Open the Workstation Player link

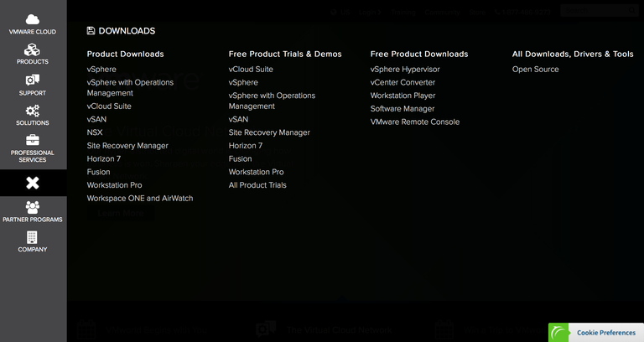402,96
